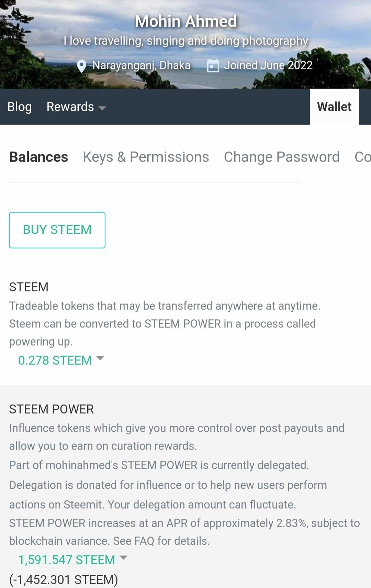This screenshot has width=371, height=588.
Task: Click the Tradeable tokens description line
Action: click(165, 306)
